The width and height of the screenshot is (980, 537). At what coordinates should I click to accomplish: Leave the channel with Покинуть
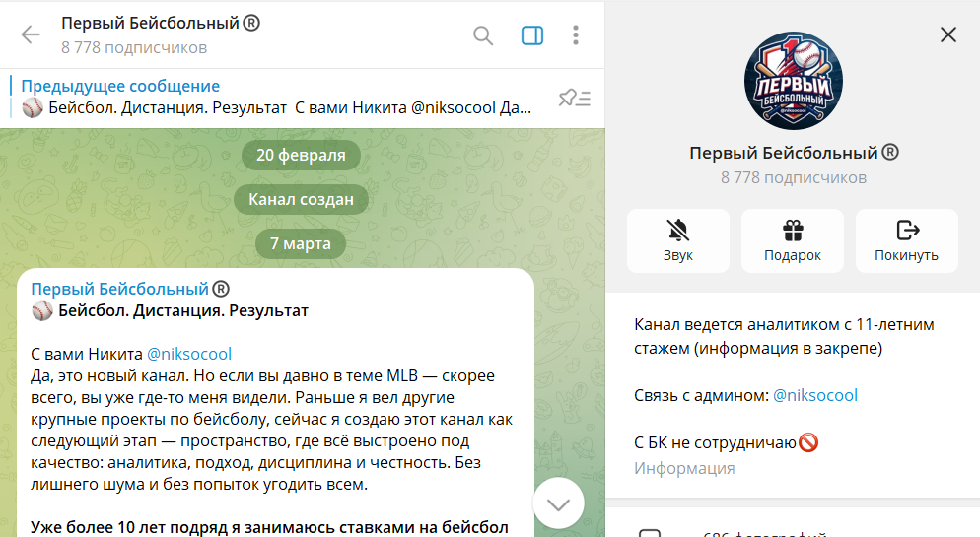pos(906,241)
